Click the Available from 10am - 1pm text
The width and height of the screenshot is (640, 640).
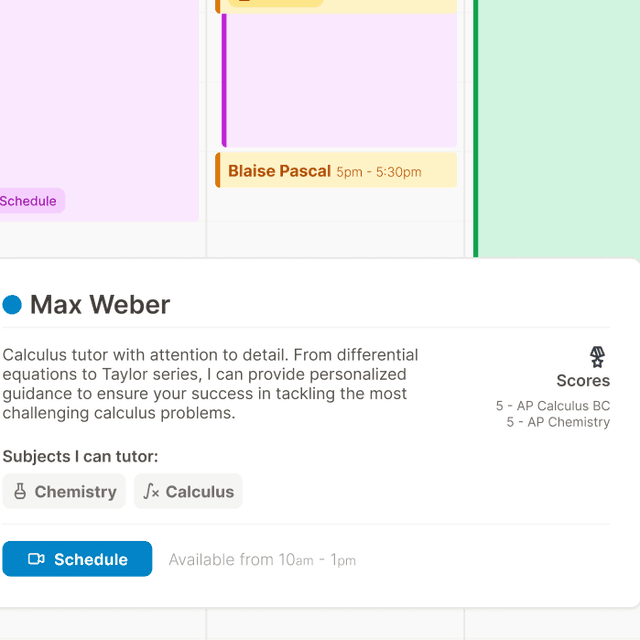tap(262, 560)
